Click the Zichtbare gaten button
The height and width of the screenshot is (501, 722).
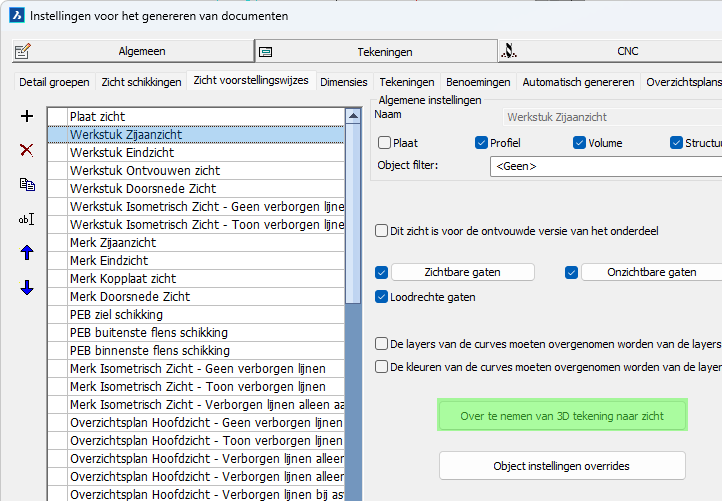462,272
